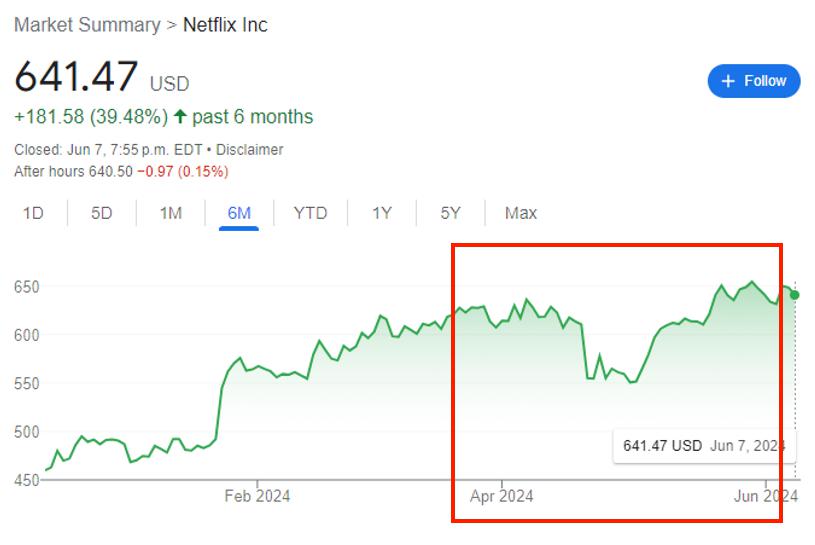815x545 pixels.
Task: Click the plus icon in Follow button
Action: [728, 81]
